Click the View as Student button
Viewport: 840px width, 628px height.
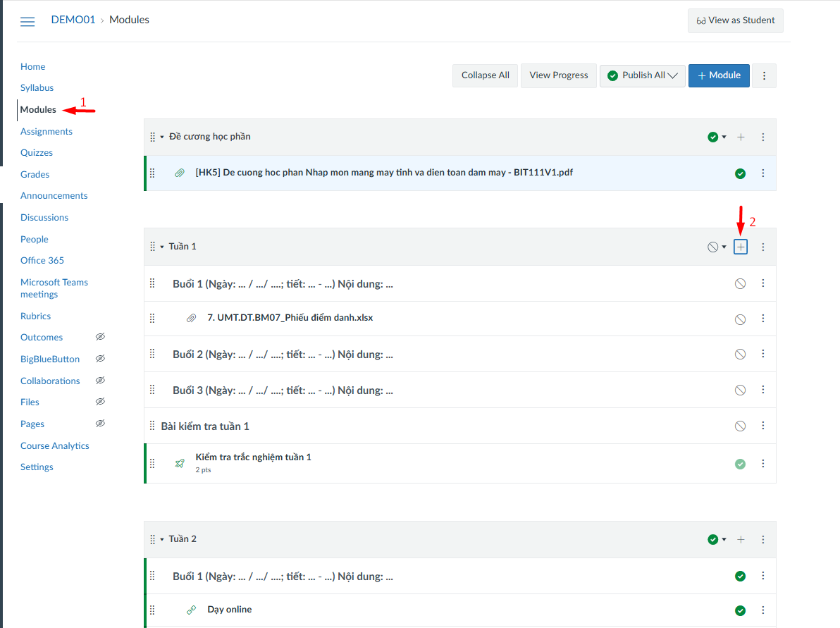(x=735, y=20)
